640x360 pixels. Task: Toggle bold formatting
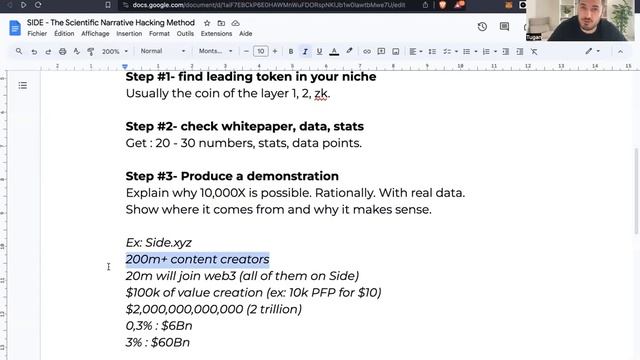click(x=291, y=51)
